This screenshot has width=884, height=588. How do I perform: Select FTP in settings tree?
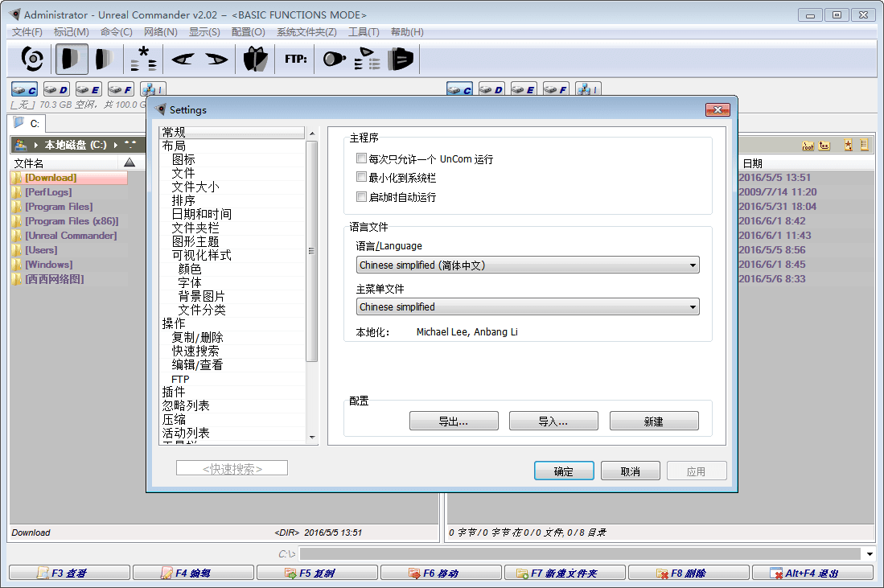[x=180, y=379]
